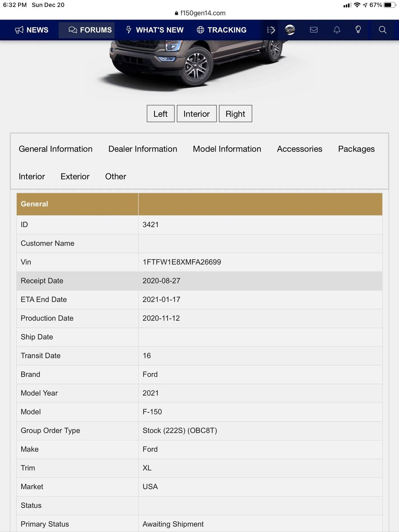Switch to Other tab
This screenshot has height=532, width=399.
click(116, 176)
